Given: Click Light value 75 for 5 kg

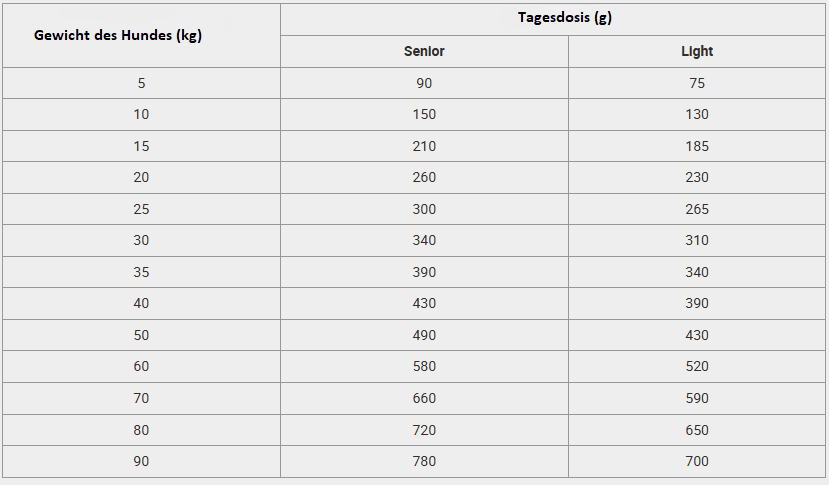Looking at the screenshot, I should click(x=697, y=83).
